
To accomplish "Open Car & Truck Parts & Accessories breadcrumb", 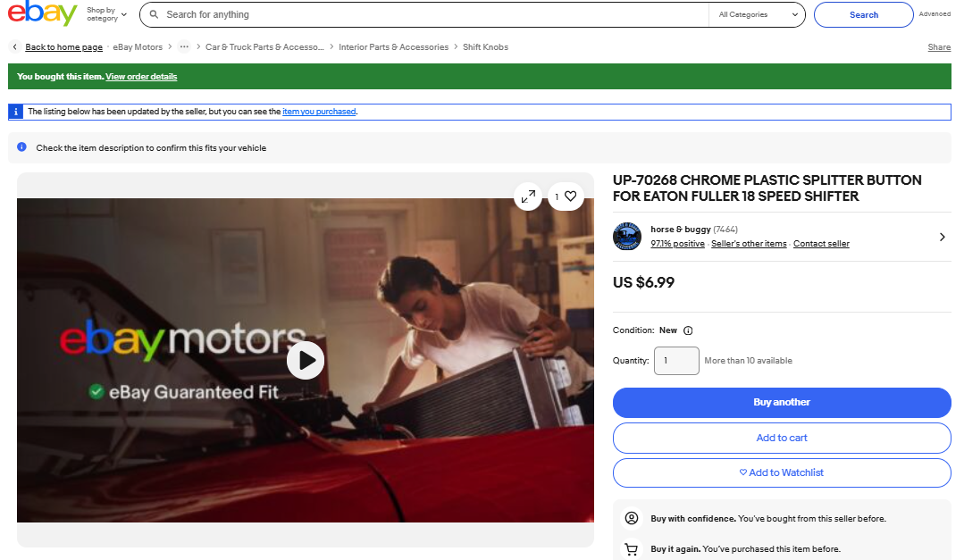I will coord(264,46).
